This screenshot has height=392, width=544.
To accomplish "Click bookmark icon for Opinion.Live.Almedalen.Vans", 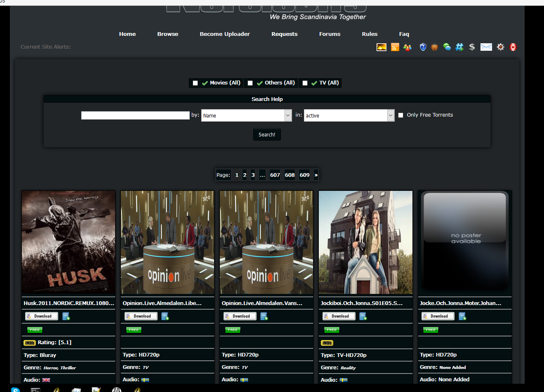I will pos(264,316).
